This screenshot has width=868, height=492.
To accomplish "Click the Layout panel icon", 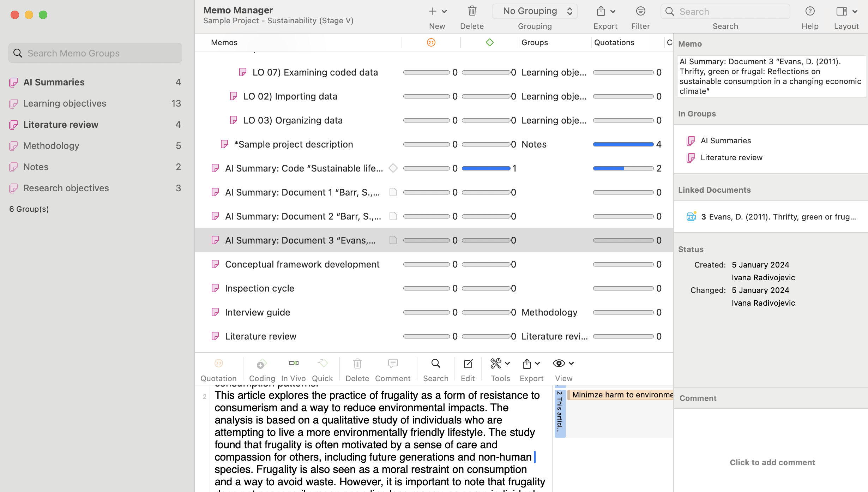I will [x=842, y=11].
